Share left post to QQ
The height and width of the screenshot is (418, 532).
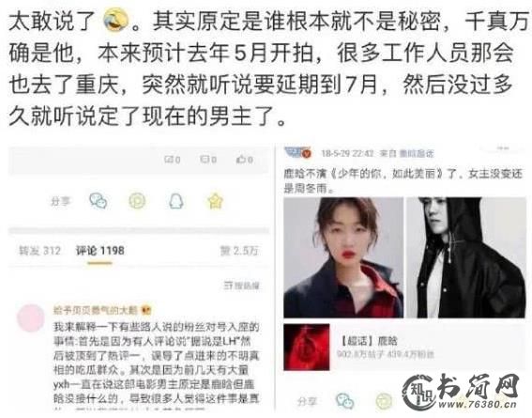(176, 201)
